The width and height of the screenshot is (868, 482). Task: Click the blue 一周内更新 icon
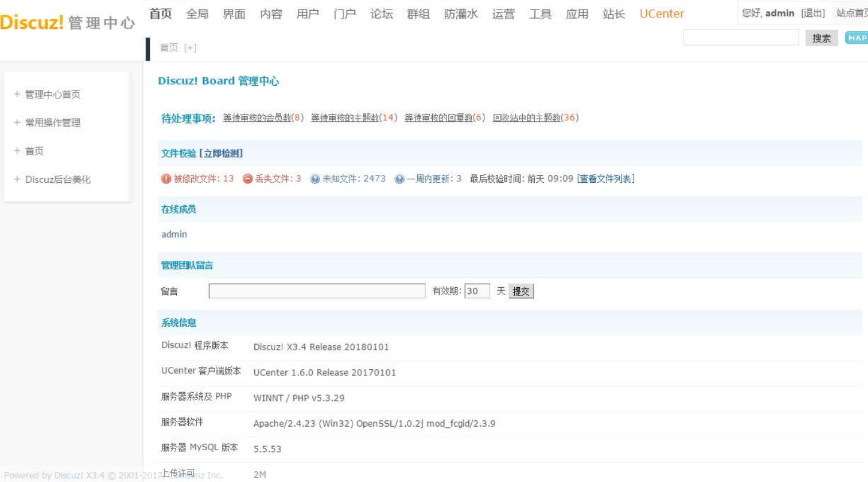coord(400,179)
